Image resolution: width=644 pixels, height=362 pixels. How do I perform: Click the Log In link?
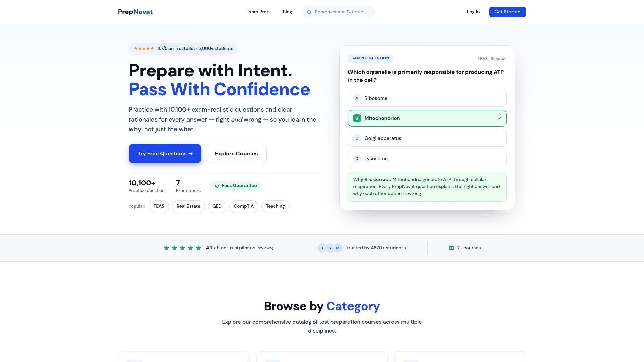(x=473, y=12)
